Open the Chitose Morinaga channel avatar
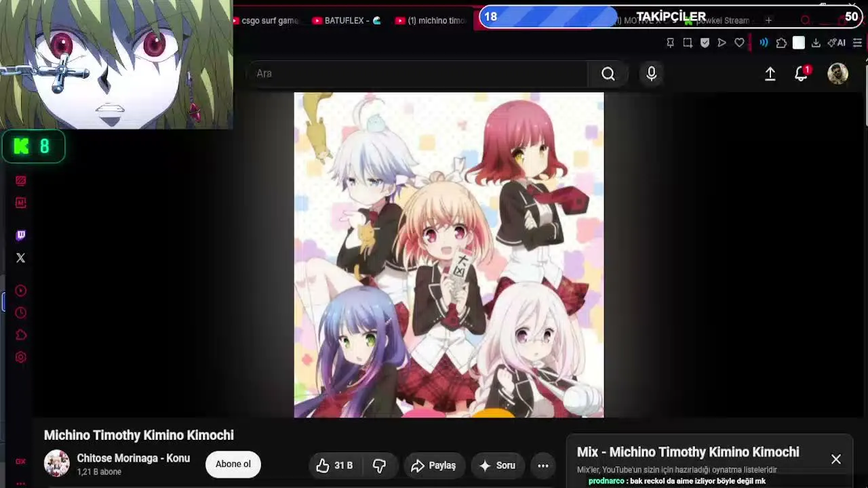 (x=57, y=464)
